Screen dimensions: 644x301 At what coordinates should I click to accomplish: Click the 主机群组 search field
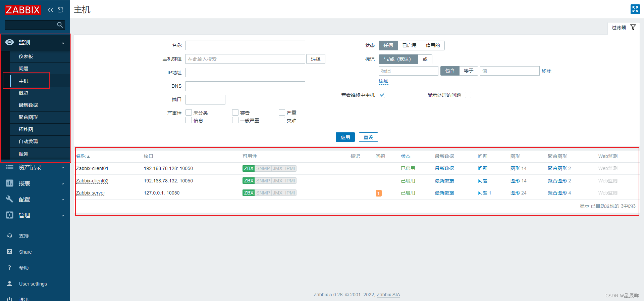pyautogui.click(x=245, y=59)
